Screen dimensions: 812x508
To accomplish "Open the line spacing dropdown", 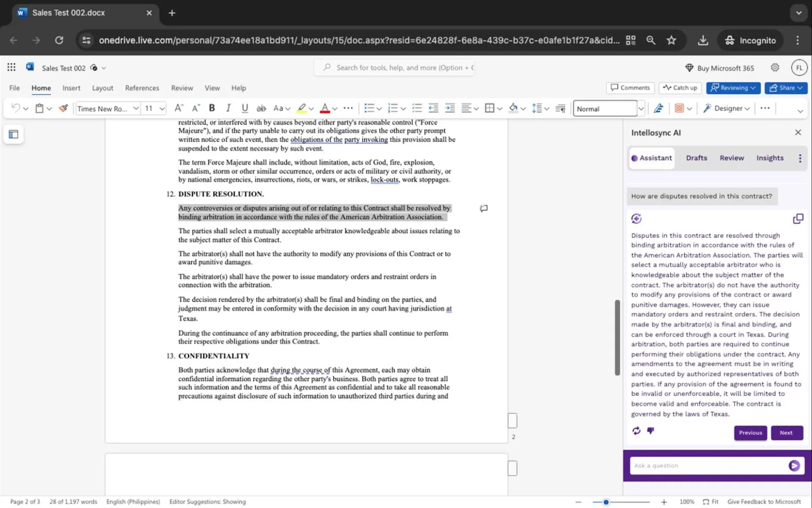I will (x=547, y=108).
